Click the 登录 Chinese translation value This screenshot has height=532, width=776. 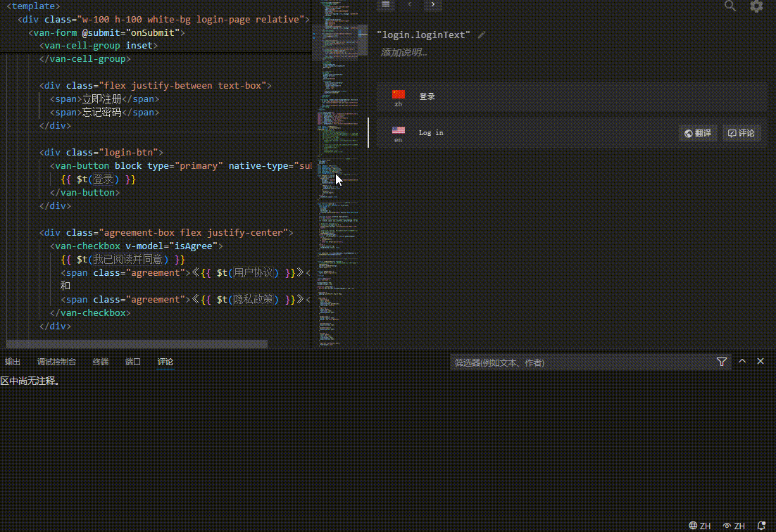coord(427,96)
